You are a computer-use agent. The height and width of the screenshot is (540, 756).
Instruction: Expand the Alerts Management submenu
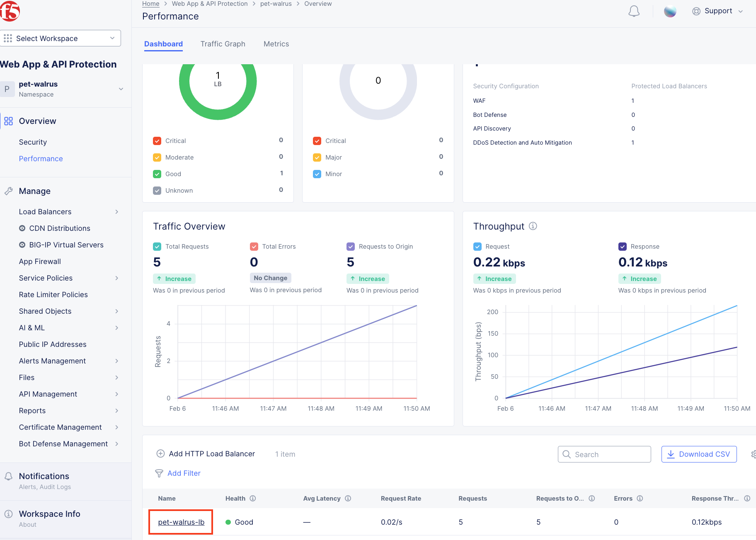tap(117, 361)
